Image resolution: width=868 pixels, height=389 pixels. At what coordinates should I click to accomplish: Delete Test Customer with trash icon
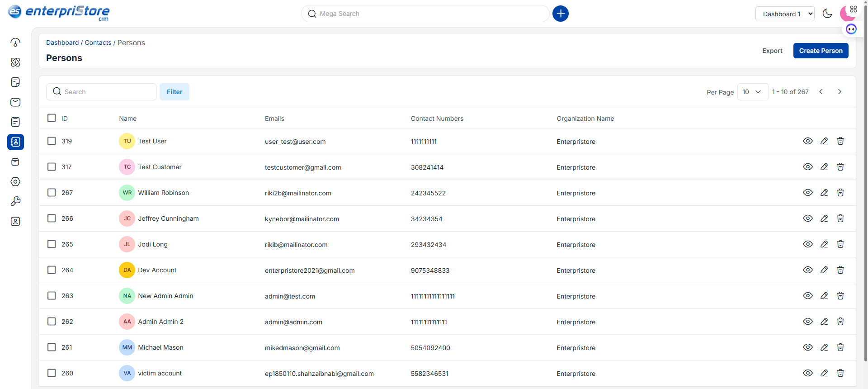pos(840,167)
